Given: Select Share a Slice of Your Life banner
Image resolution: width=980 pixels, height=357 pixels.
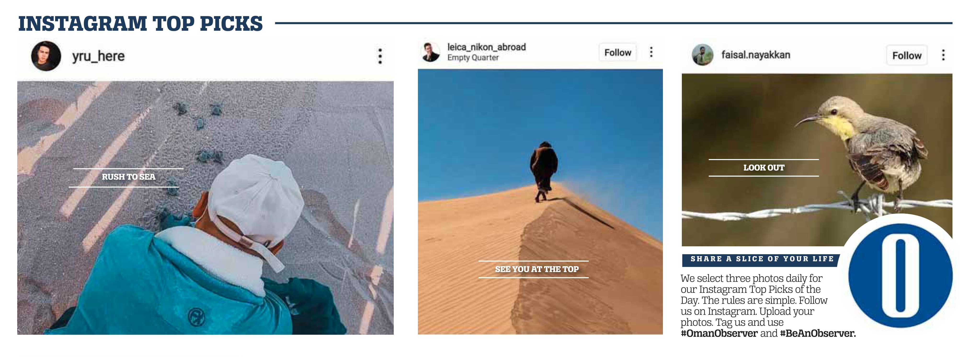Looking at the screenshot, I should coord(762,259).
